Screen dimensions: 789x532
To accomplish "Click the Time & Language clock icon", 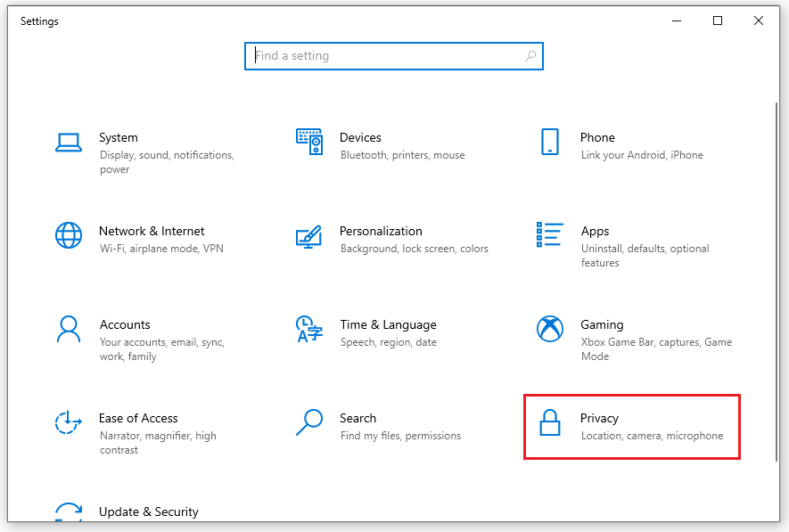I will tap(309, 329).
